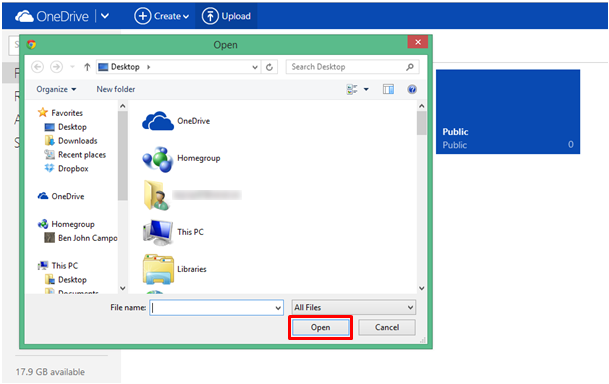The width and height of the screenshot is (609, 384).
Task: Select Desktop under Favorites
Action: (66, 127)
